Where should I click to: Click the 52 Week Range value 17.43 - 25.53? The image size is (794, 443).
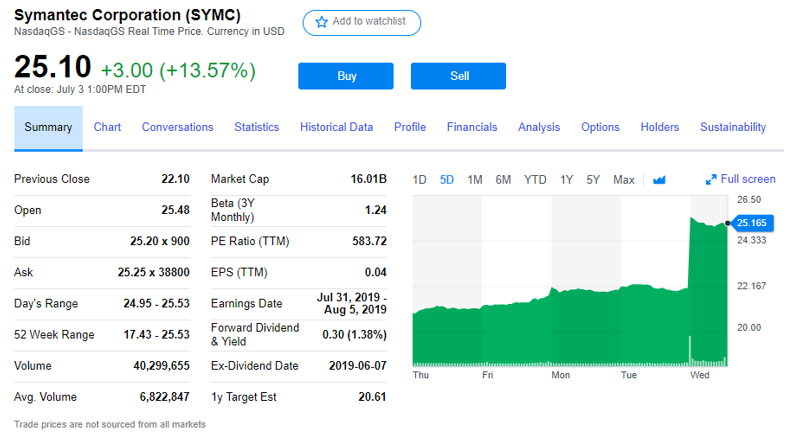156,335
